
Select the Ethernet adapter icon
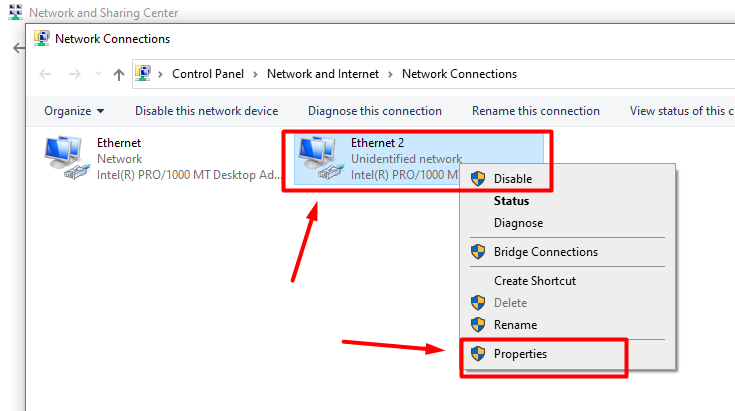[67, 158]
